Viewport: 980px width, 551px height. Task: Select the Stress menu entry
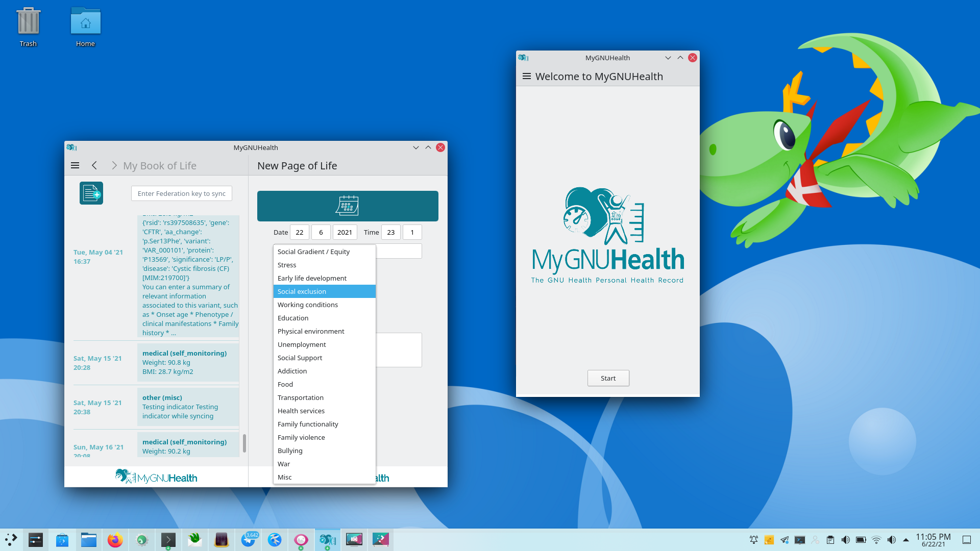[x=324, y=265]
